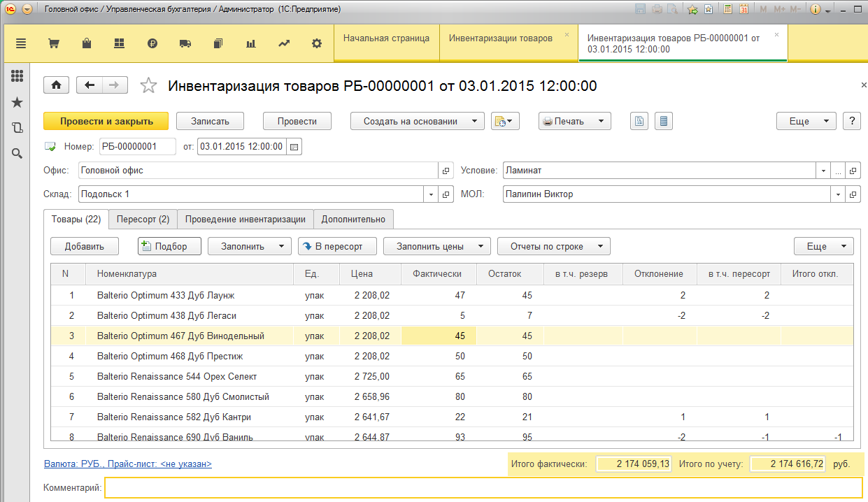Click the Комментарий input field
868x502 pixels.
pos(483,487)
